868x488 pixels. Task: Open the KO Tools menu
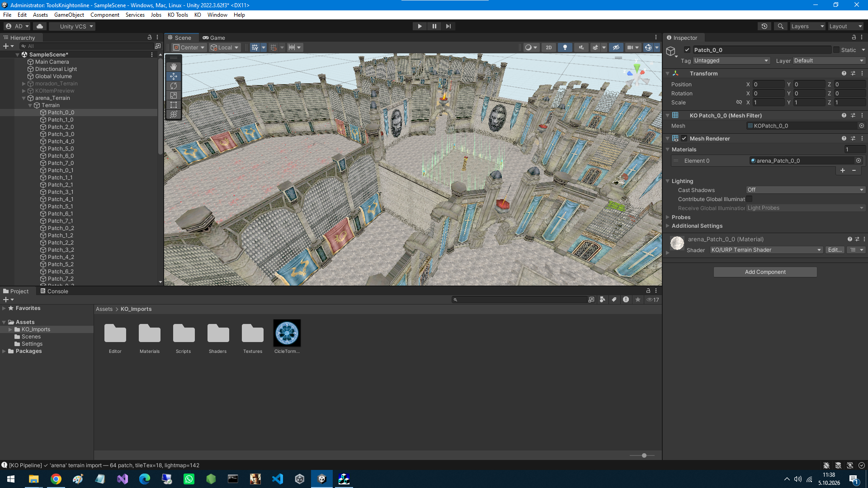pyautogui.click(x=178, y=15)
